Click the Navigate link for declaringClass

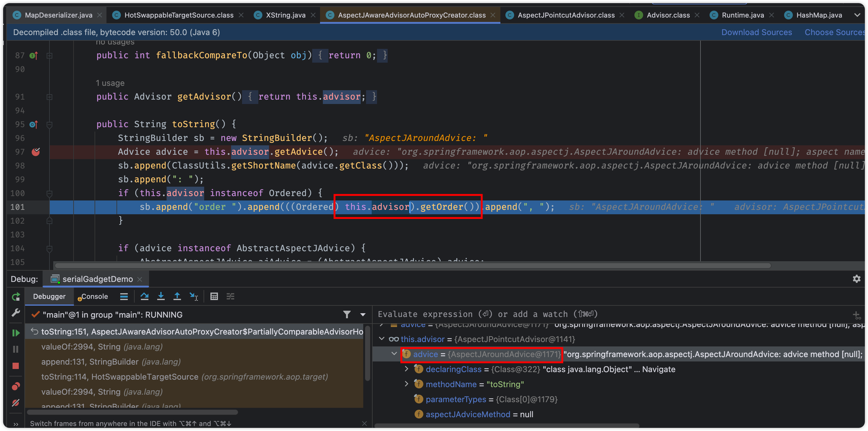click(x=659, y=369)
